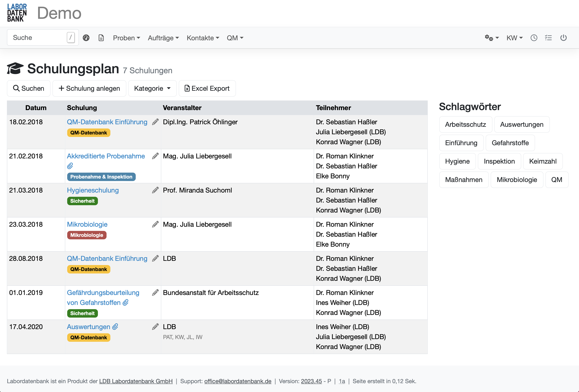
Task: Focus the Suche search field
Action: pyautogui.click(x=37, y=38)
